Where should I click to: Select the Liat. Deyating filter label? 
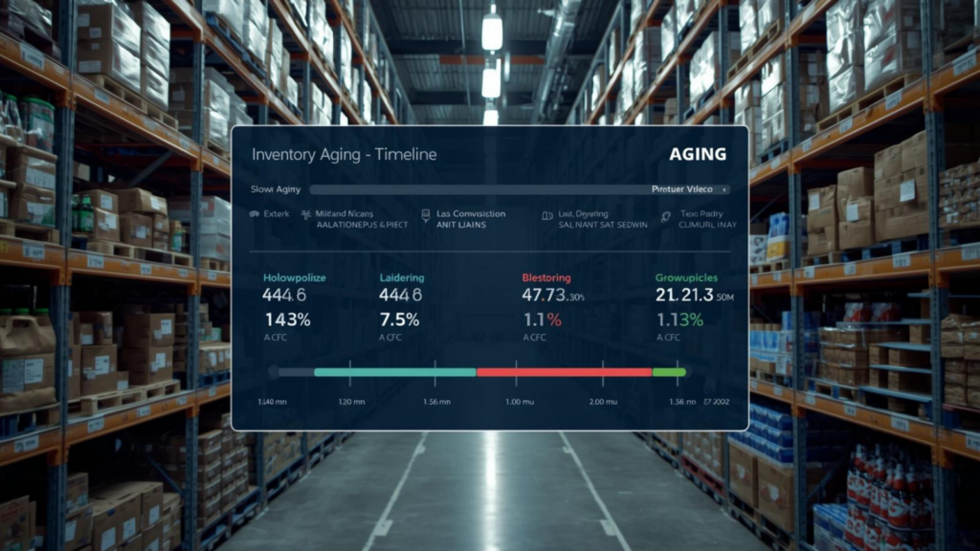pos(583,213)
